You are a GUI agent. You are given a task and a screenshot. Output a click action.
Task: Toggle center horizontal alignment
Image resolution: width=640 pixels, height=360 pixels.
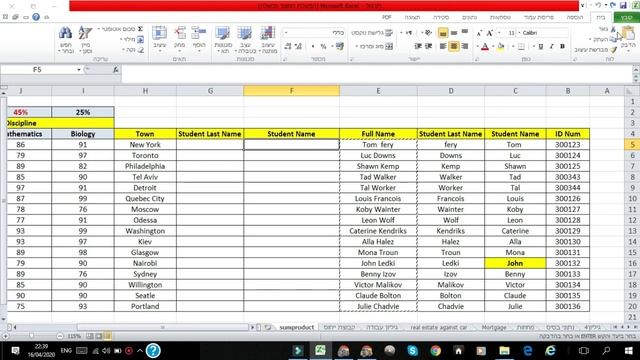[x=453, y=46]
